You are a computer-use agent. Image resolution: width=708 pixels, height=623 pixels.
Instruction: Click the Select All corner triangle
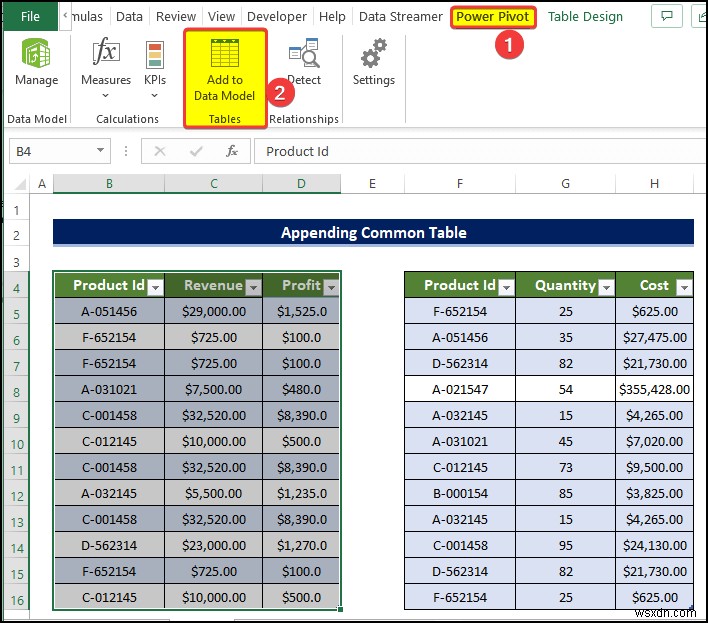20,184
